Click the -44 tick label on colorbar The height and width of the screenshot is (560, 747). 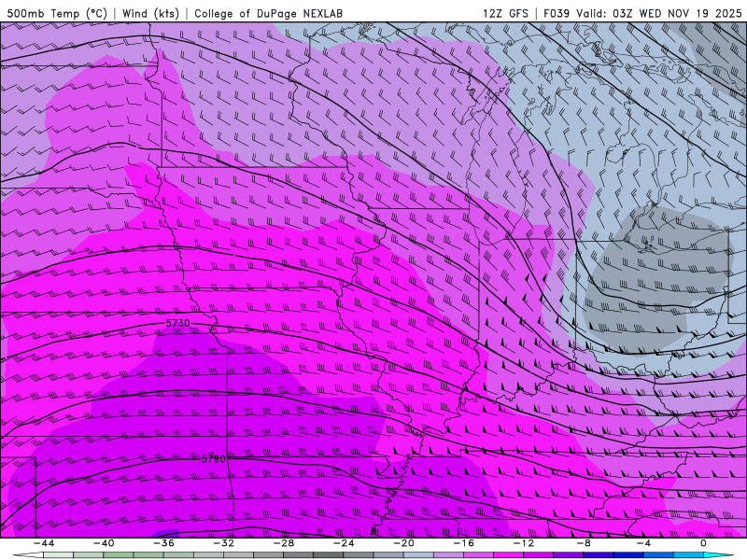point(43,543)
